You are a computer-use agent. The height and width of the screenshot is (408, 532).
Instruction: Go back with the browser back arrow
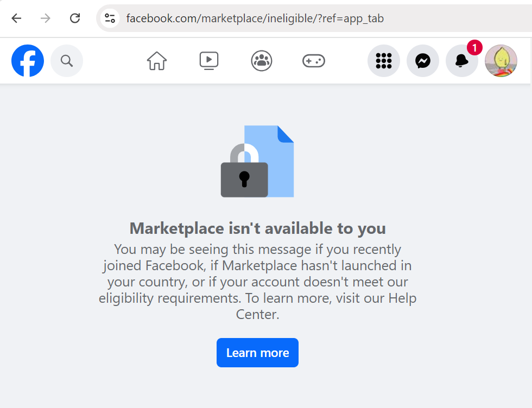coord(16,18)
